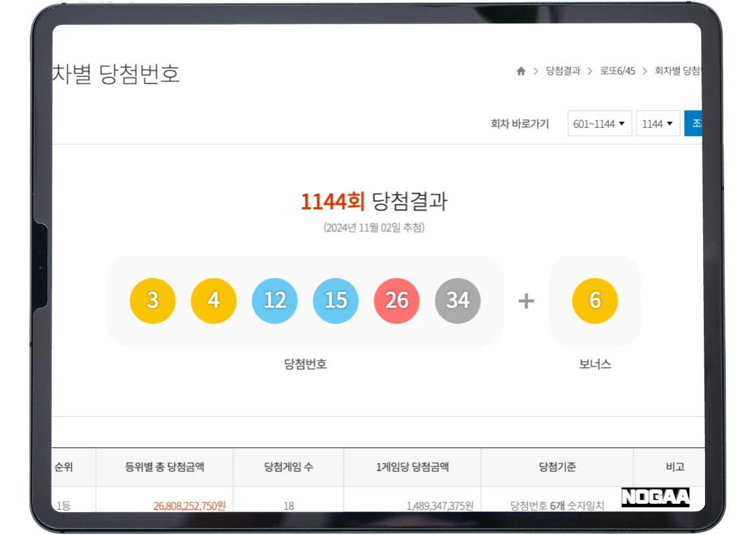This screenshot has height=535, width=756.
Task: Click the 당첨번호 label under the balls
Action: click(305, 364)
